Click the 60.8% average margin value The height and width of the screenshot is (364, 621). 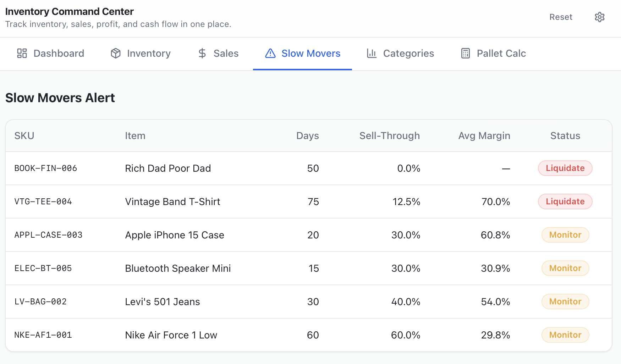(495, 235)
